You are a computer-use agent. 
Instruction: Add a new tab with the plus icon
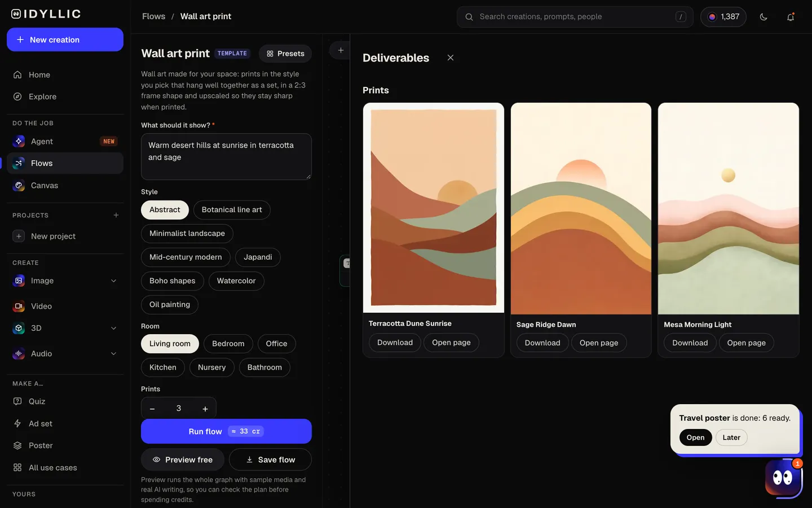(341, 50)
